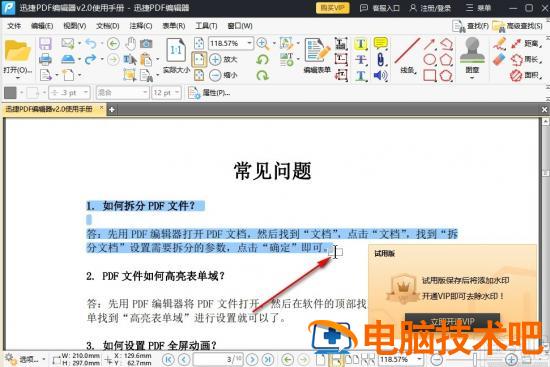This screenshot has height=367, width=550.
Task: Select the 线条 line drawing tool
Action: pos(408,55)
